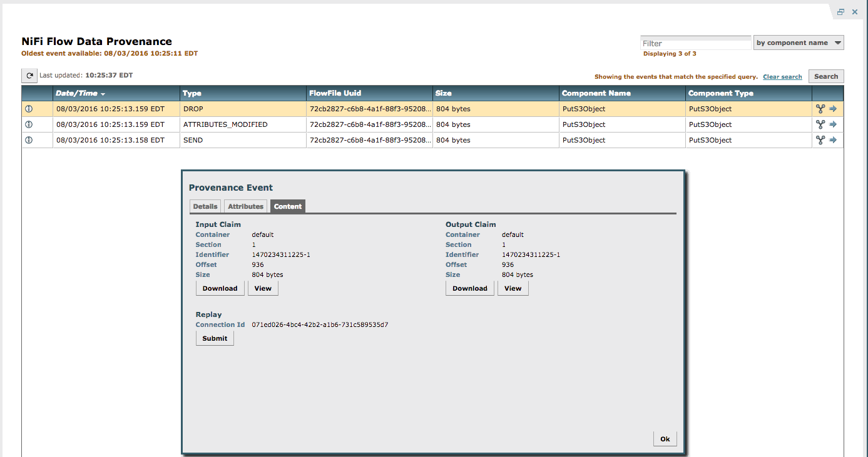Open the "by component name" search dropdown
Image resolution: width=868 pixels, height=457 pixels.
point(799,42)
